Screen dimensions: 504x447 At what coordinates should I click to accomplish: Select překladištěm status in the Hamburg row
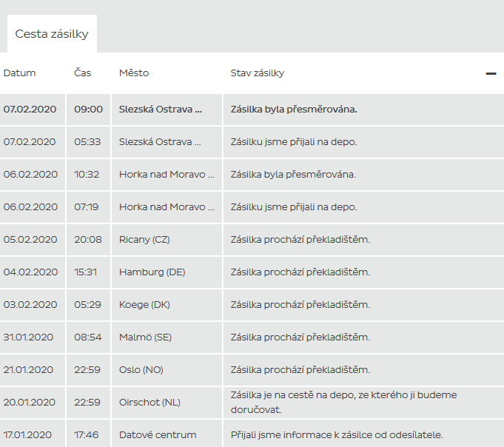(x=300, y=272)
